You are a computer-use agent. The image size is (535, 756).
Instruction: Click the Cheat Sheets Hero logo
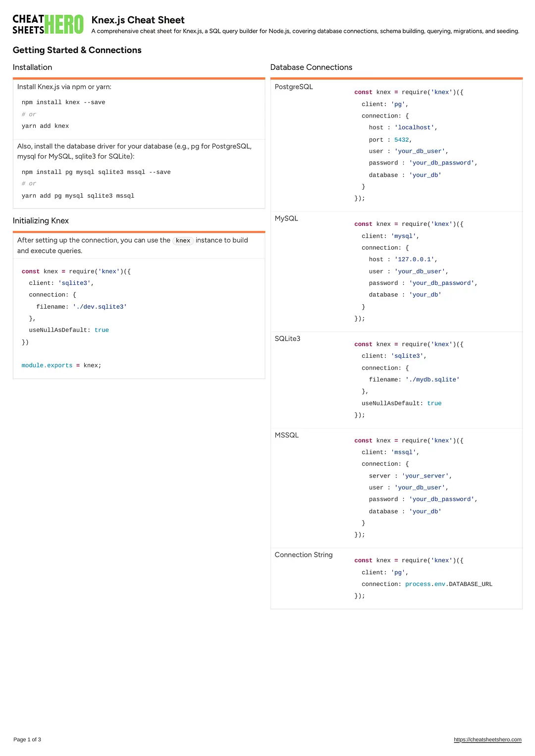click(x=48, y=24)
